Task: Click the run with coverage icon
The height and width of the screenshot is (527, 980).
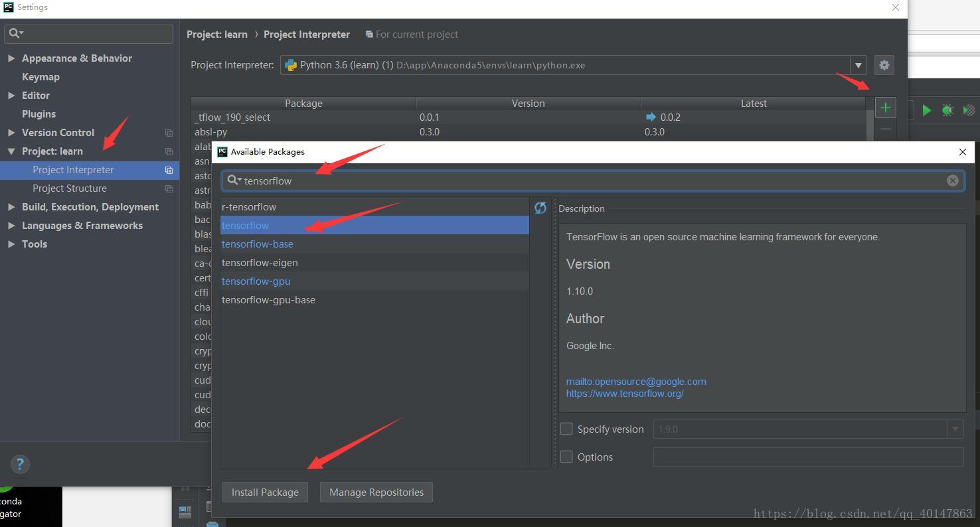Action: coord(969,110)
